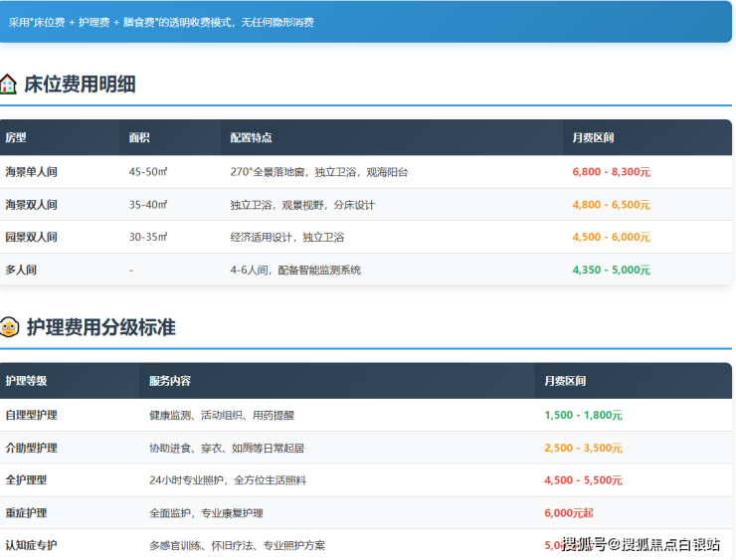736x560 pixels.
Task: Select the 床位费用明细 section heading
Action: click(80, 85)
